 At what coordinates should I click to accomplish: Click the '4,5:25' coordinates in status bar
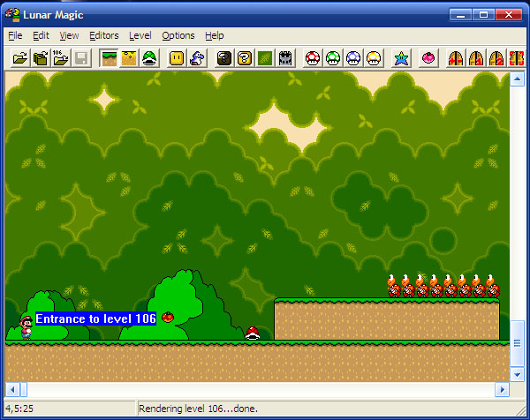[x=19, y=409]
